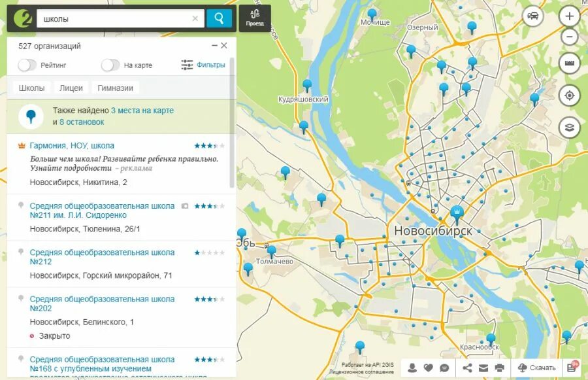Image resolution: width=588 pixels, height=380 pixels.
Task: Open the map layers button
Action: [569, 128]
